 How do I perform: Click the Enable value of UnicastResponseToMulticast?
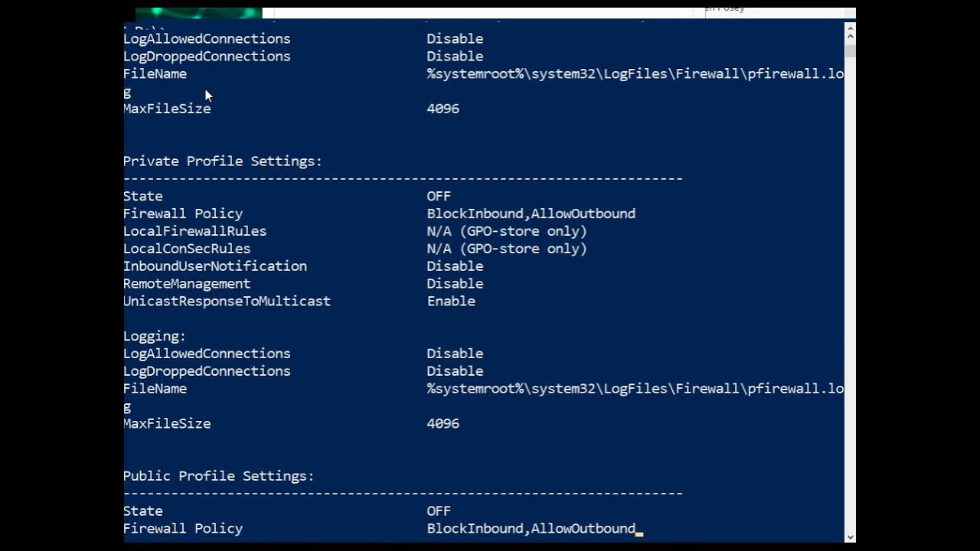[451, 301]
